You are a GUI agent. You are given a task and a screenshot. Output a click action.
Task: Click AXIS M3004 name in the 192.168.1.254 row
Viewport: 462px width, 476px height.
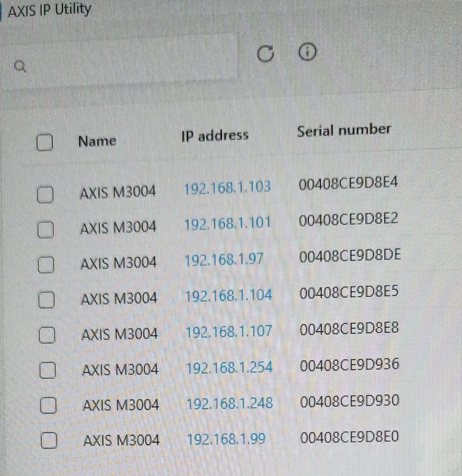[120, 370]
